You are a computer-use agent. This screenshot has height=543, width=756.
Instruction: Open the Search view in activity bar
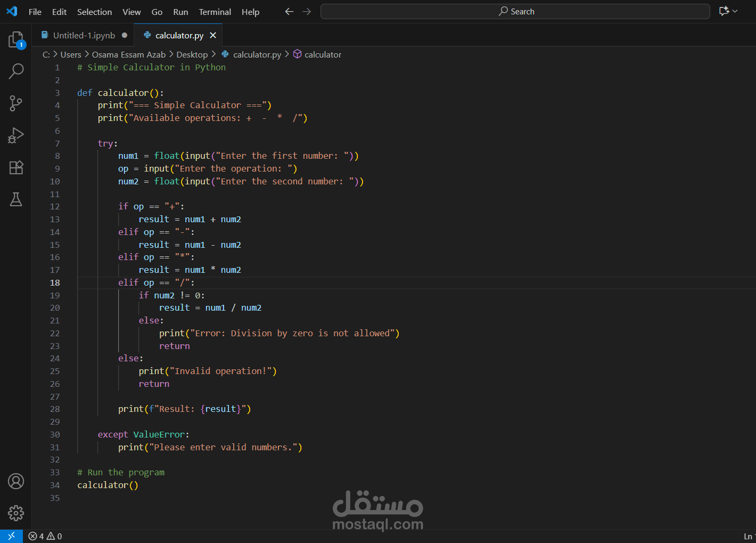click(16, 71)
